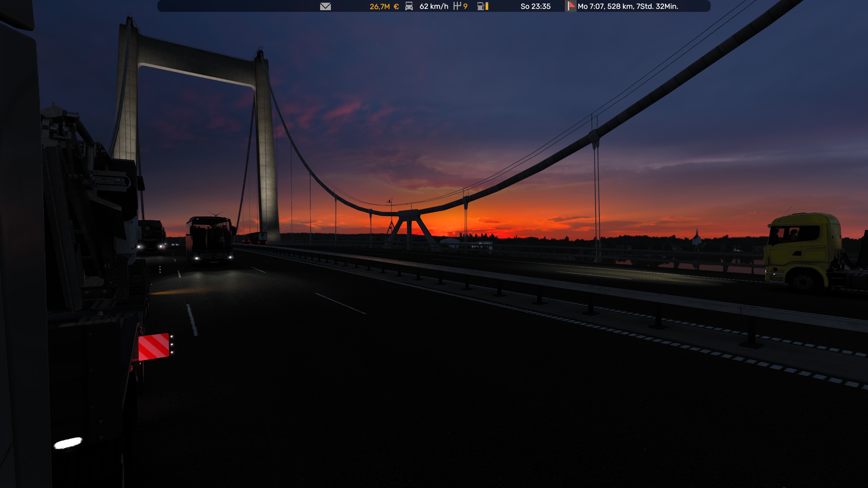868x488 pixels.
Task: Open the mail envelope icon
Action: (325, 6)
